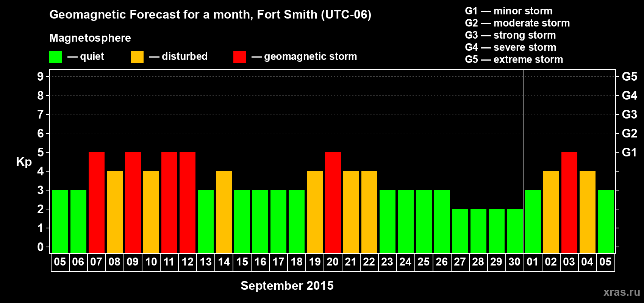Click the 'G3 — strong storm' legend line

point(510,35)
